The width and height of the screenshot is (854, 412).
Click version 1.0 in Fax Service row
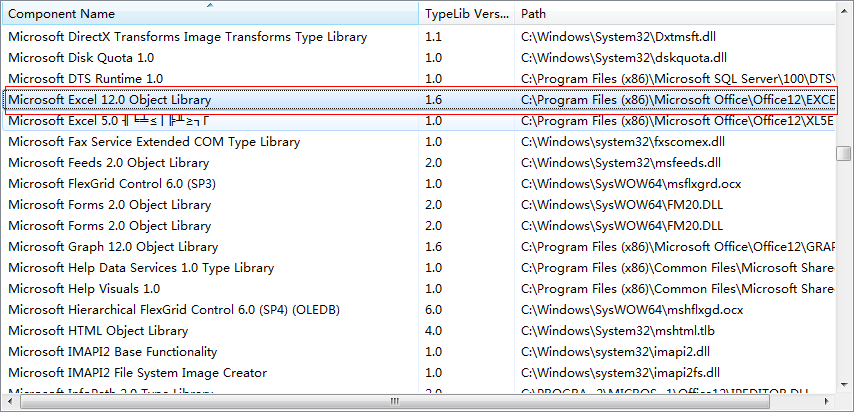coord(433,142)
